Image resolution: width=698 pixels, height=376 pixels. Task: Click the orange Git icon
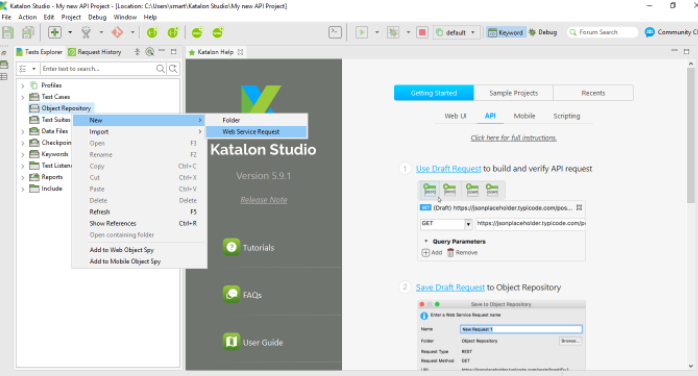(x=117, y=32)
